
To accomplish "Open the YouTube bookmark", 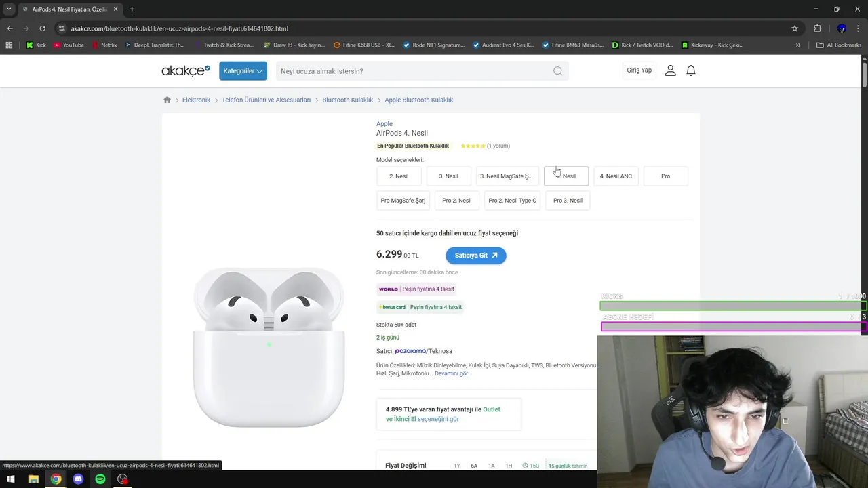I will pos(68,45).
